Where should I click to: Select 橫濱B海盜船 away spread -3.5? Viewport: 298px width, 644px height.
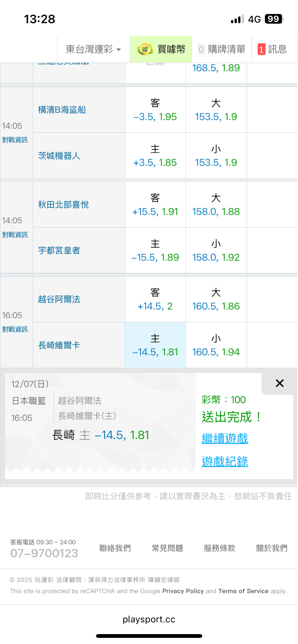(x=155, y=110)
